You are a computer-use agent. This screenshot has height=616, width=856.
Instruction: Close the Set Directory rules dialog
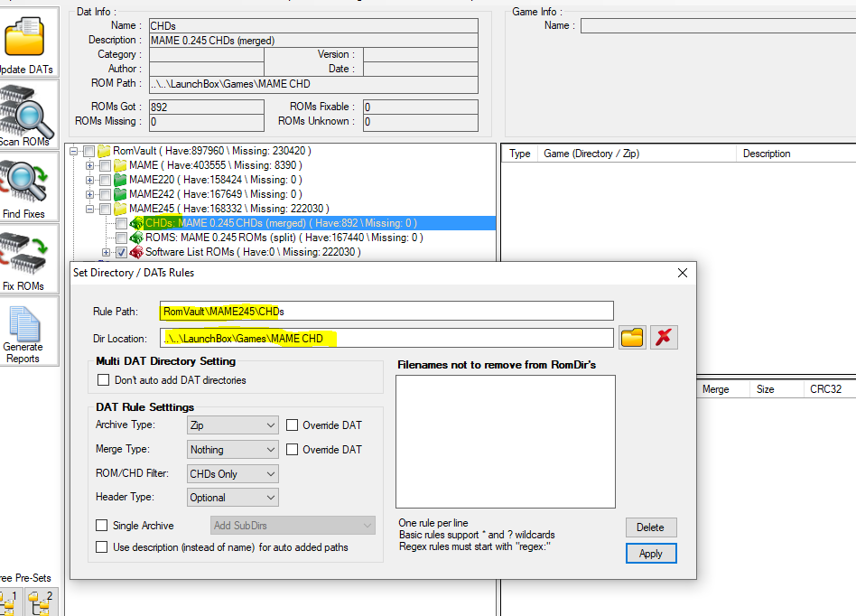[x=683, y=273]
